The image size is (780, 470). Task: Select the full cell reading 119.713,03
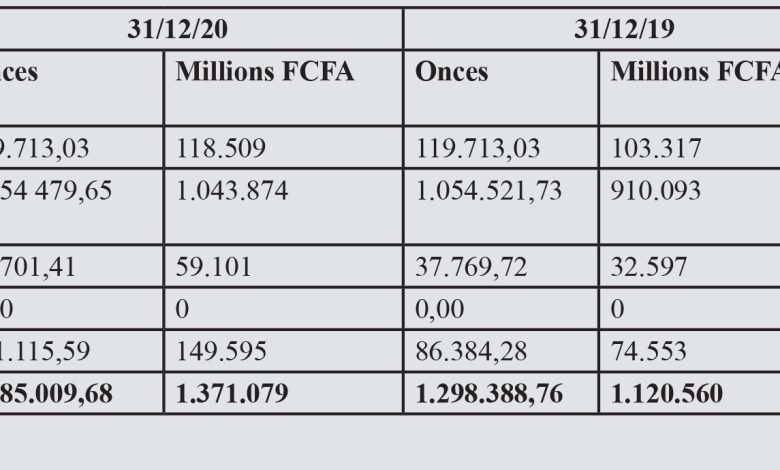click(x=478, y=149)
